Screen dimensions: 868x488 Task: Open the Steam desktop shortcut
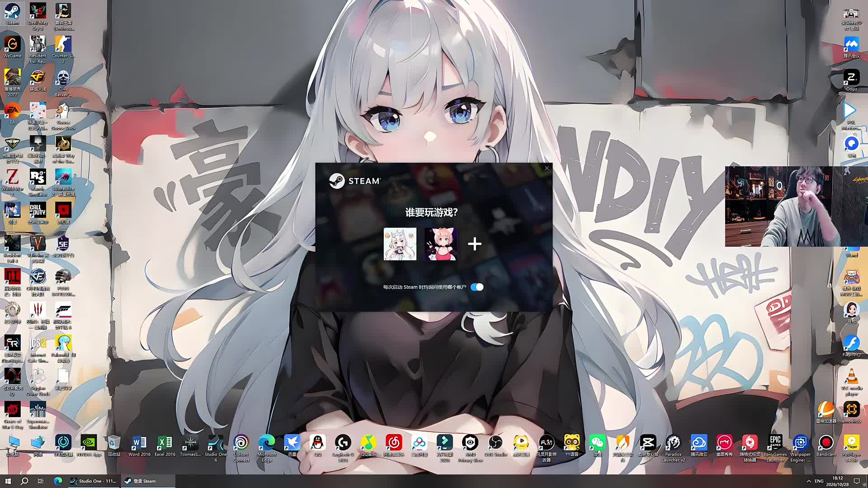[12, 14]
